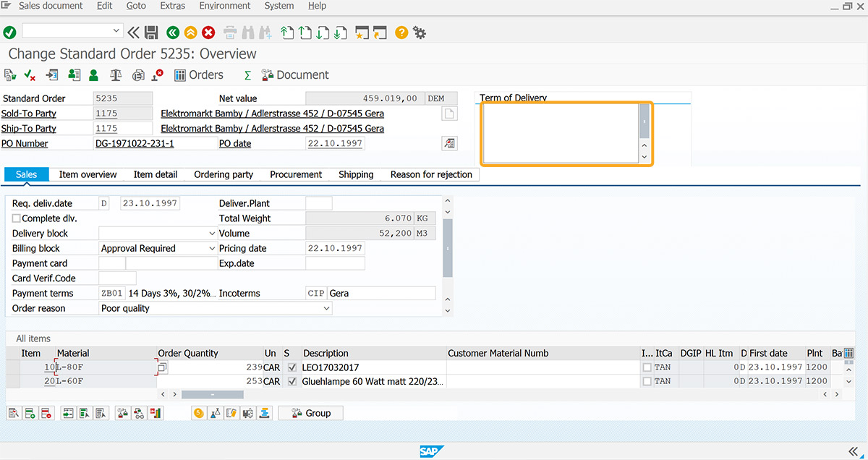
Task: Toggle the I... column checkbox for item 10
Action: click(647, 367)
